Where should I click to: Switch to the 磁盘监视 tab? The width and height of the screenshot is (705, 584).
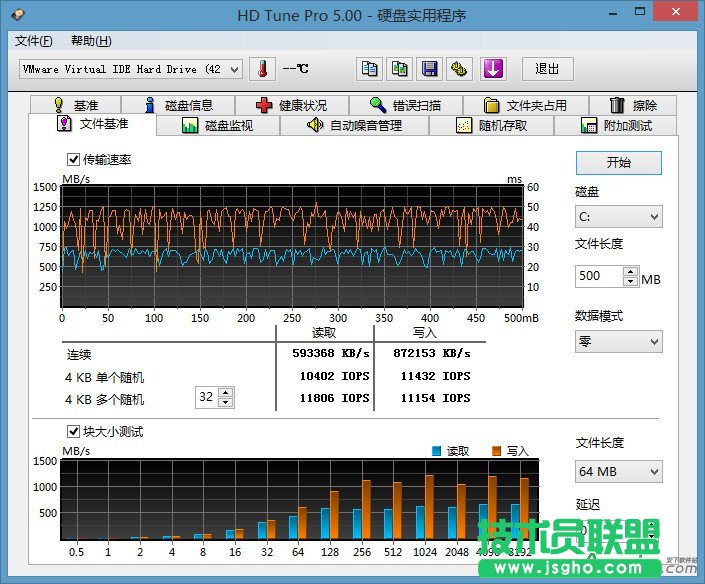(x=218, y=125)
